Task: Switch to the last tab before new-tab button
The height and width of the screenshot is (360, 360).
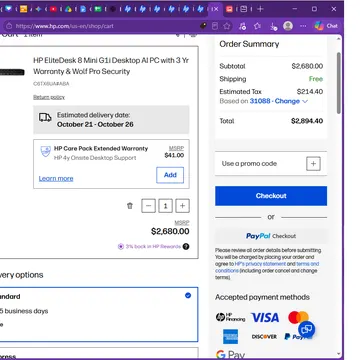Action: tap(244, 9)
